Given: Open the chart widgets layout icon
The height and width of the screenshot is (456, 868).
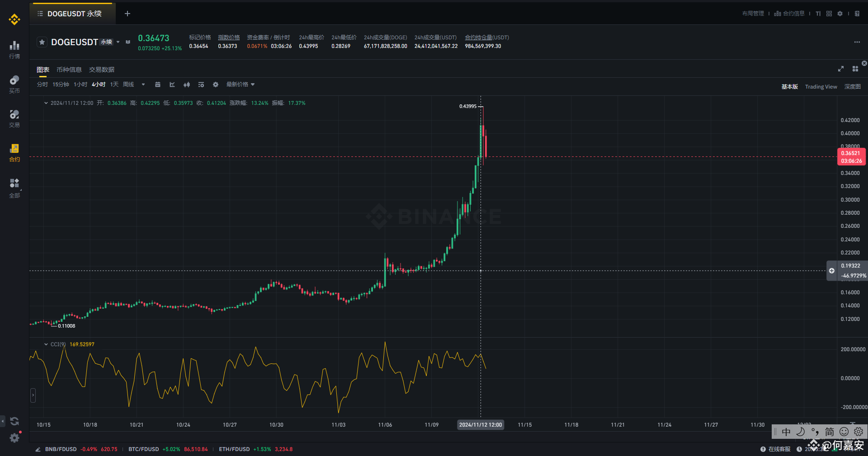Looking at the screenshot, I should (855, 69).
